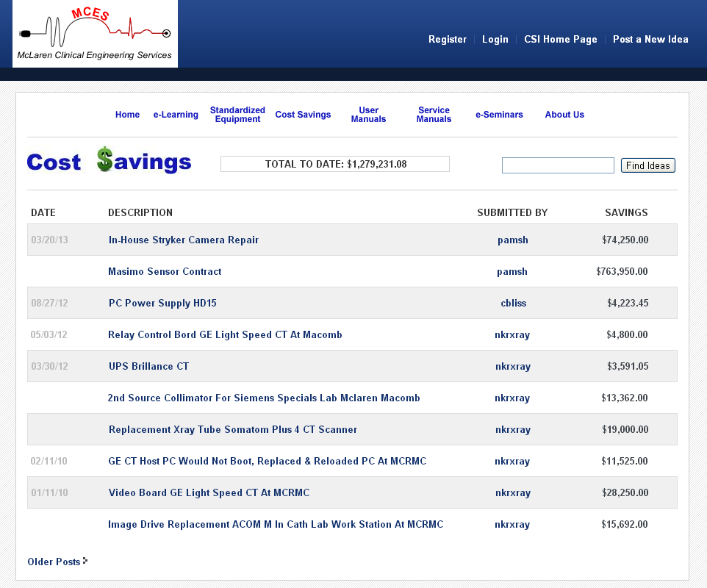
Task: Open In-House Stryker Camera Repair entry
Action: point(184,240)
